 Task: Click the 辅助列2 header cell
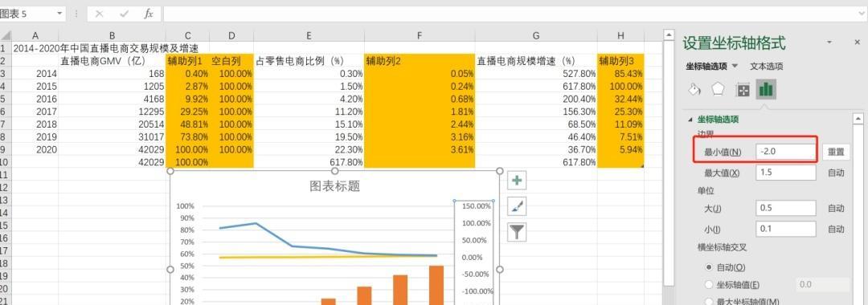point(420,61)
